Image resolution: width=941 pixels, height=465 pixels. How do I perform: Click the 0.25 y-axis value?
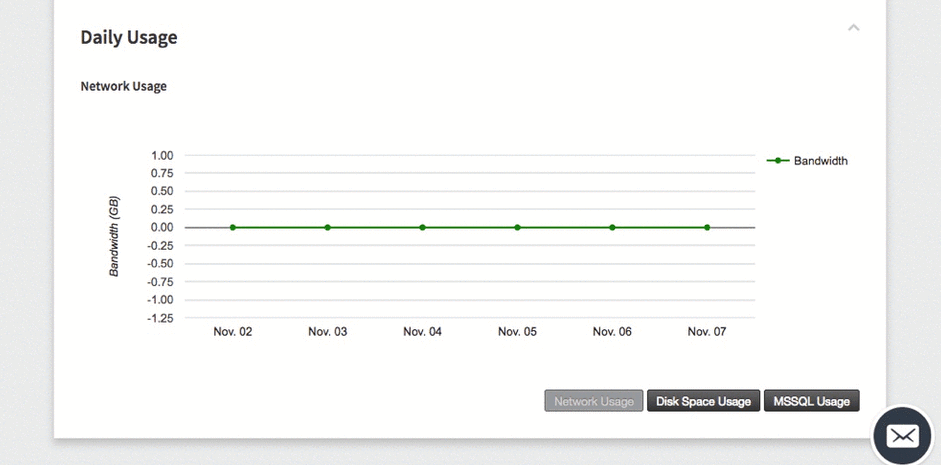162,209
